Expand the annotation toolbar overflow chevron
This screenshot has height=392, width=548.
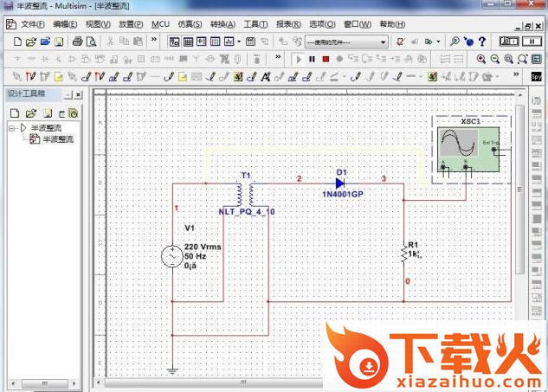[x=516, y=74]
